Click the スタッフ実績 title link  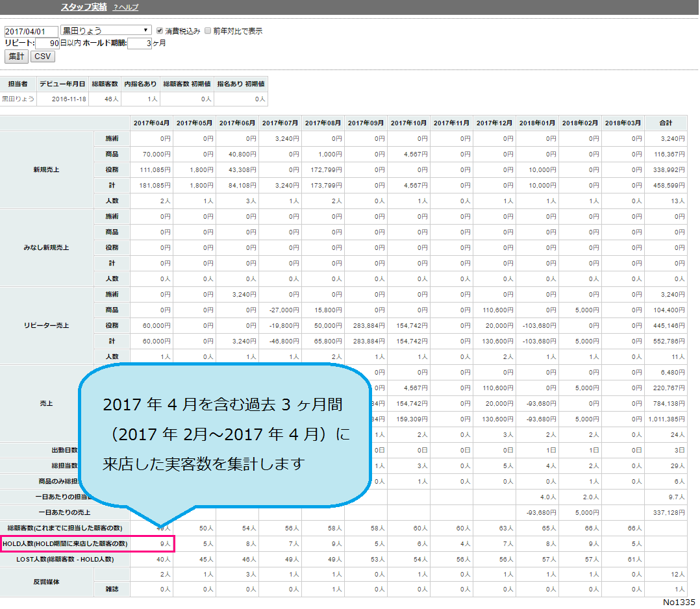[84, 7]
